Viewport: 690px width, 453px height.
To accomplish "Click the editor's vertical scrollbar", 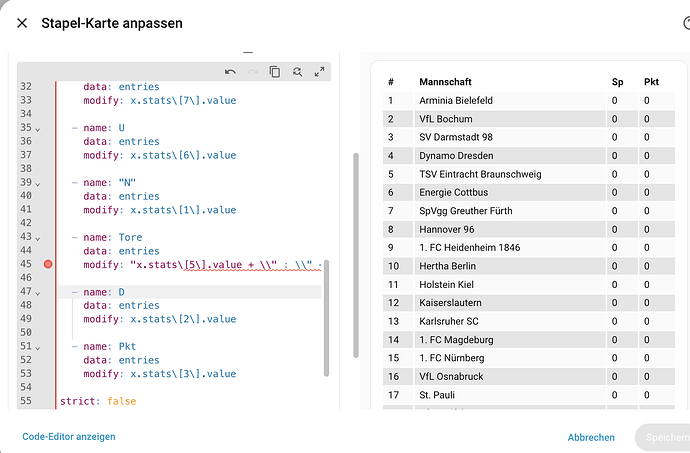I will coord(327,318).
